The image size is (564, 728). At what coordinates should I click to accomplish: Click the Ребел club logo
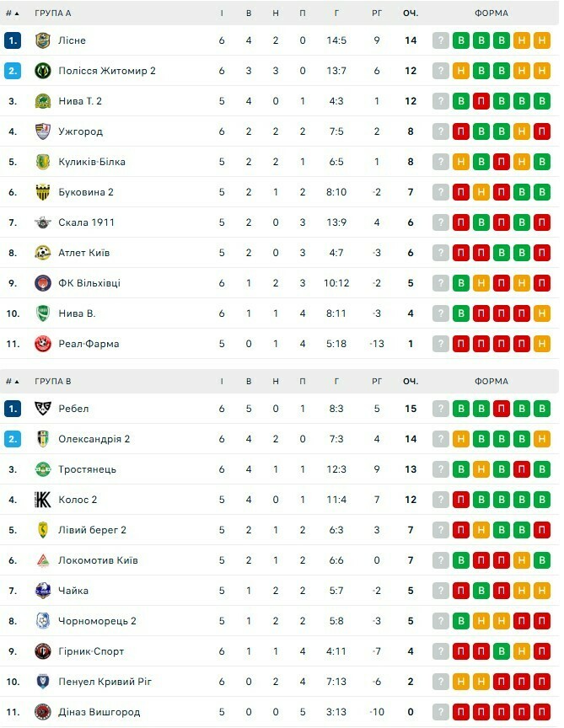[43, 409]
